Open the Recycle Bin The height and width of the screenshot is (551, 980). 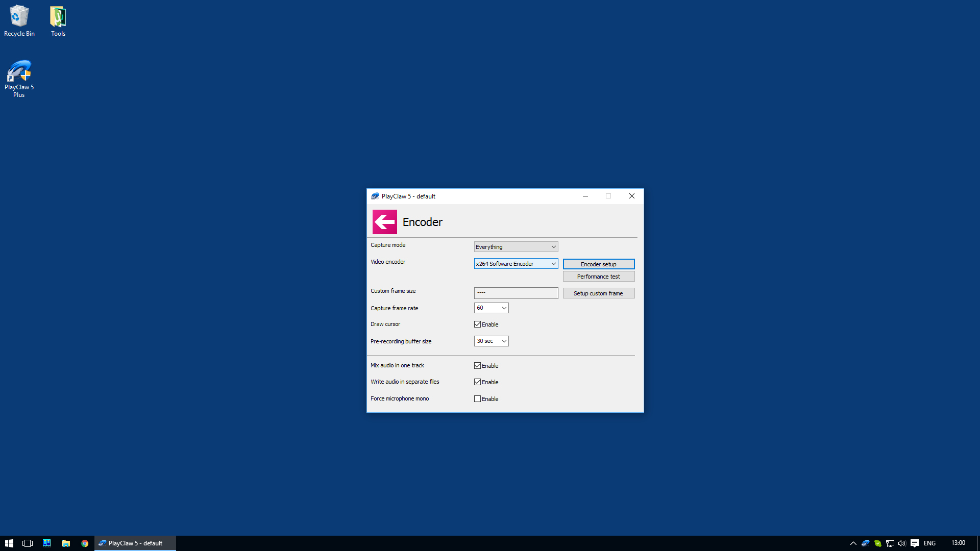coord(19,15)
